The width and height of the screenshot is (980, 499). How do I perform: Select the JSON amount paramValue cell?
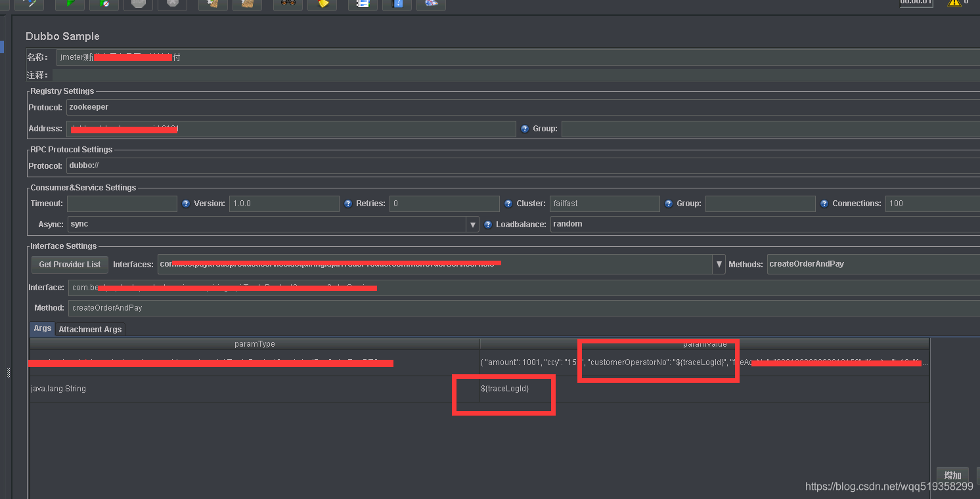[x=704, y=362]
